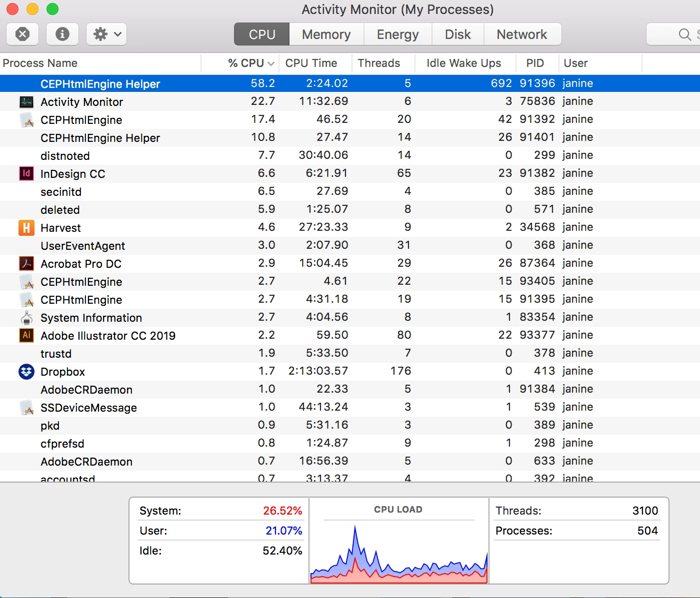Click the Harvest app icon
The image size is (700, 598).
(x=26, y=228)
